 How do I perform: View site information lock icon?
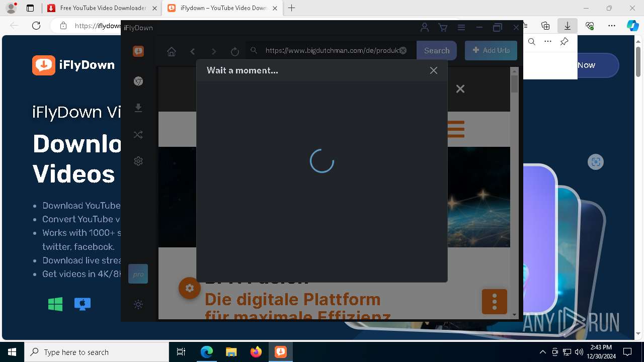[x=63, y=26]
